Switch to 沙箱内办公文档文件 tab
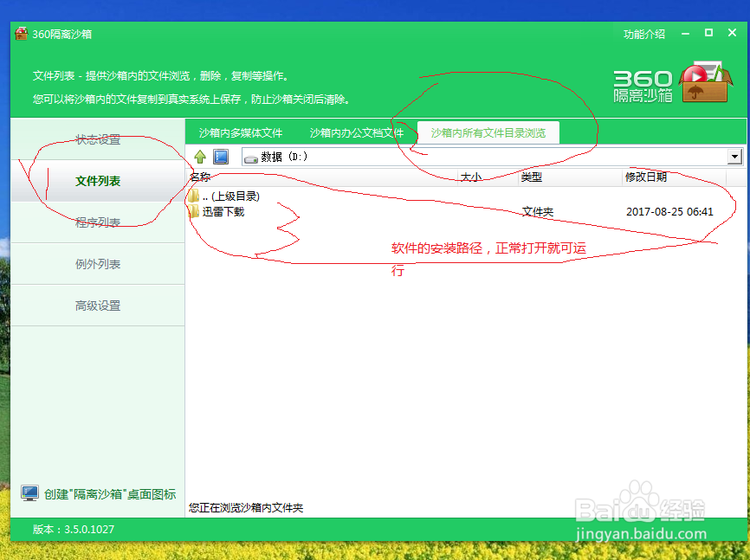Screen dimensions: 750x560 click(x=357, y=132)
